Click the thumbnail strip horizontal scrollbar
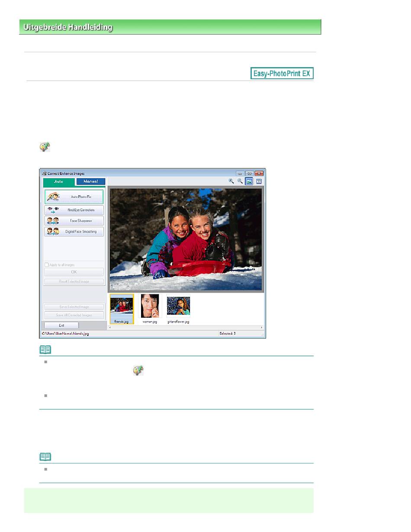The width and height of the screenshot is (411, 532). coord(186,328)
